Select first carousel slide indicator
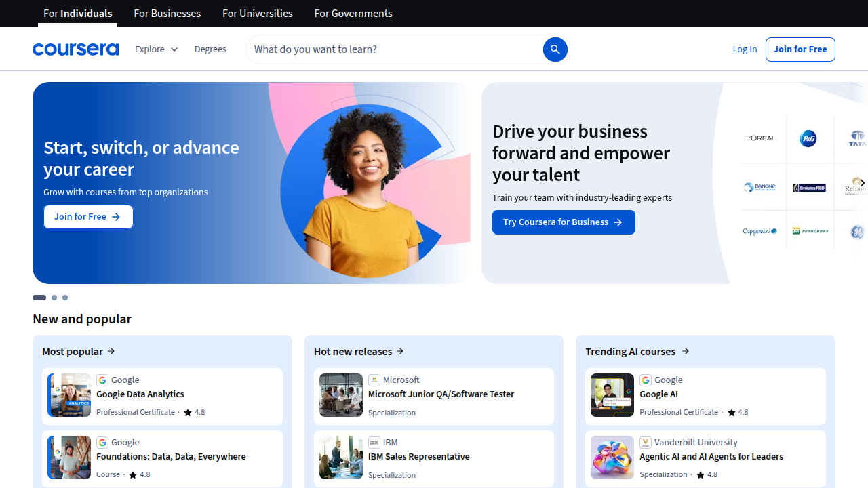The image size is (868, 488). click(39, 298)
